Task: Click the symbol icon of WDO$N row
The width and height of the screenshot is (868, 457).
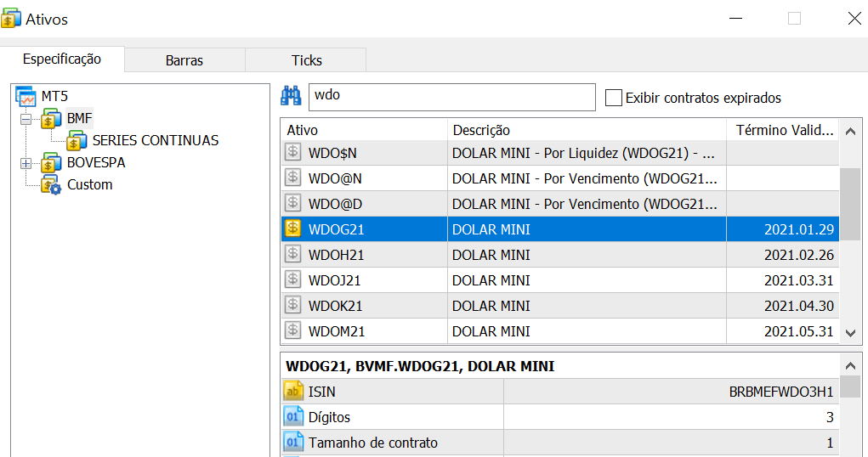Action: (292, 152)
